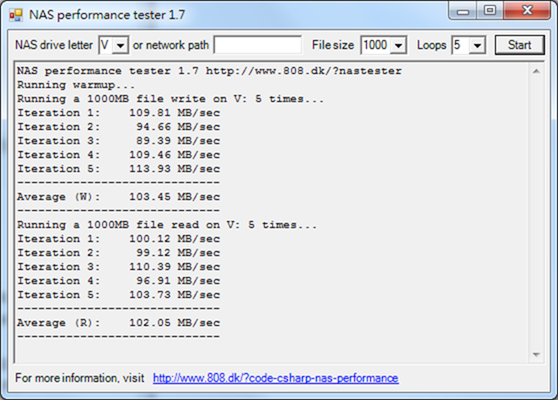This screenshot has height=400, width=558.
Task: Click the 'NAS drive letter' label
Action: coord(53,45)
